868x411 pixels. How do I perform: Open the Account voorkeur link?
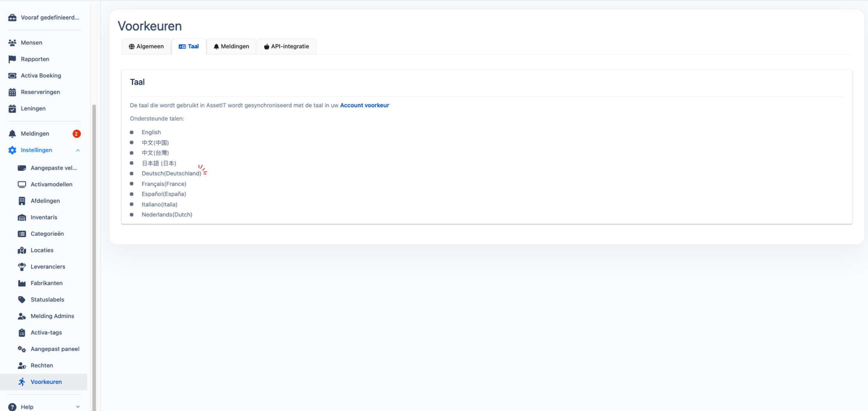(364, 105)
